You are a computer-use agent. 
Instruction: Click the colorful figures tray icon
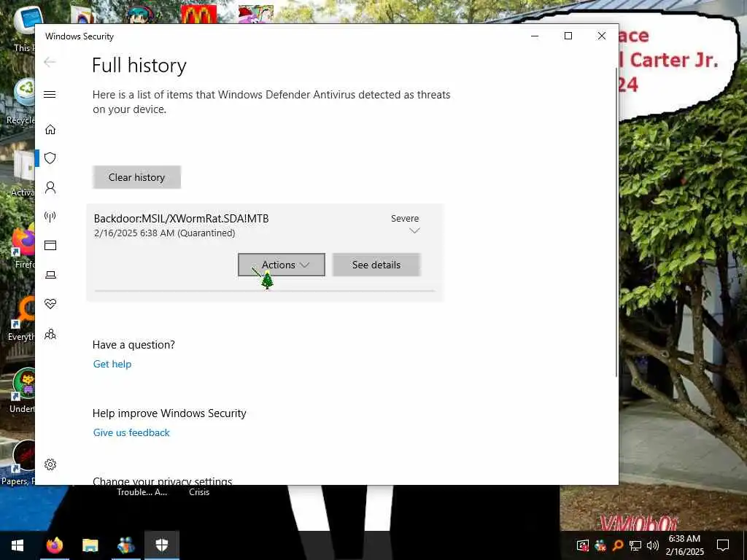600,545
